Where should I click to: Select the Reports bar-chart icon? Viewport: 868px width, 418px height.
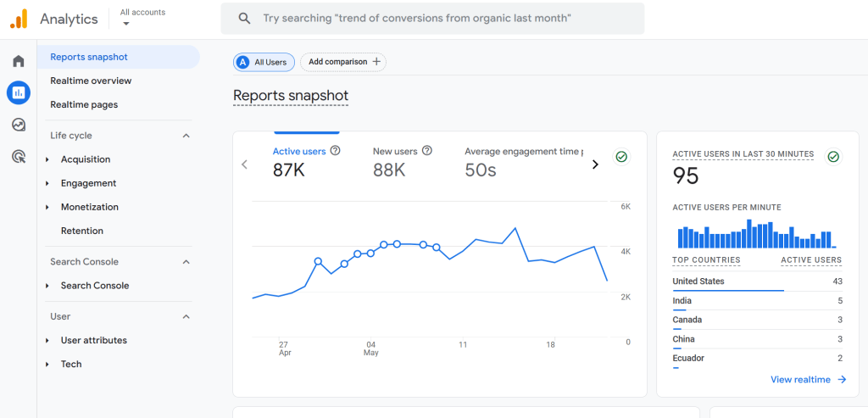(x=18, y=92)
